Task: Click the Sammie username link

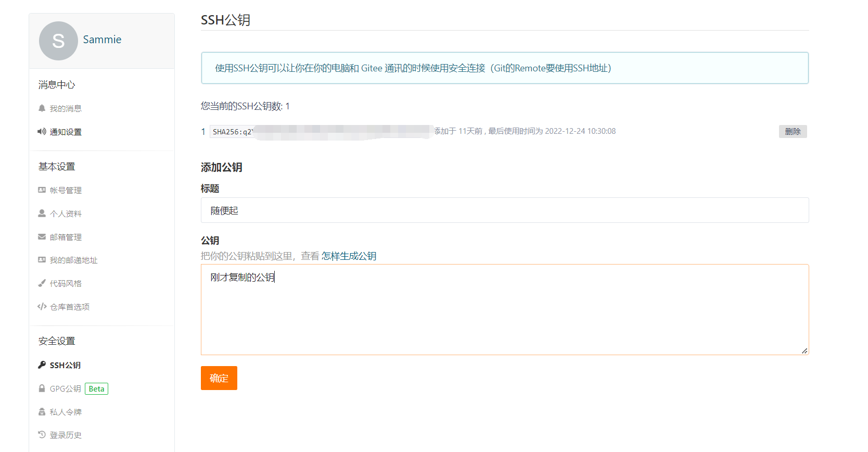Action: [x=102, y=40]
